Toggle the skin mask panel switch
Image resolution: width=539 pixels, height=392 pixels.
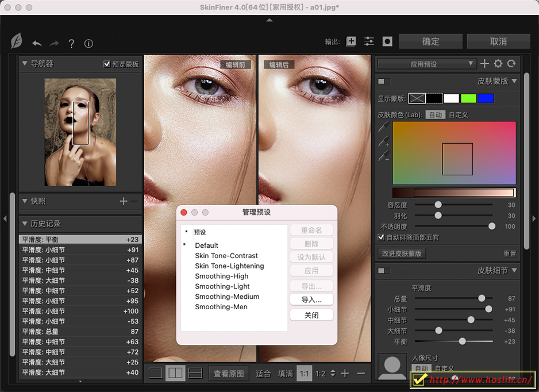(x=383, y=82)
